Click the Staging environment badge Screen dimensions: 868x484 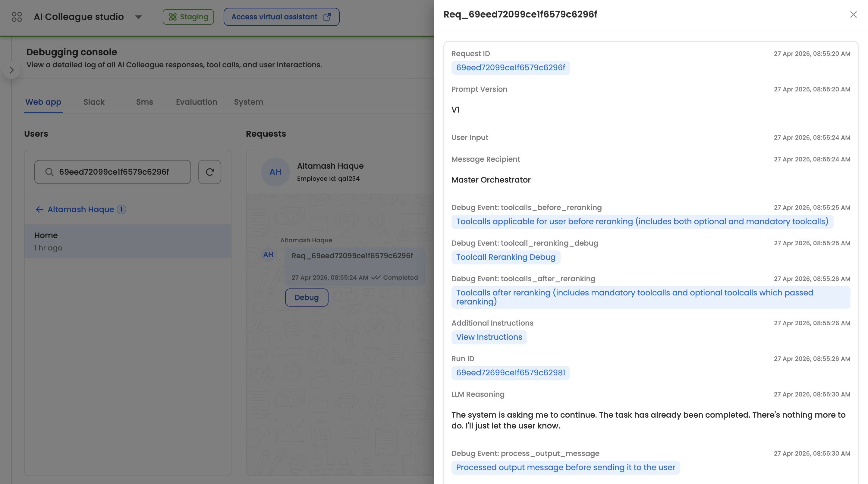tap(188, 17)
